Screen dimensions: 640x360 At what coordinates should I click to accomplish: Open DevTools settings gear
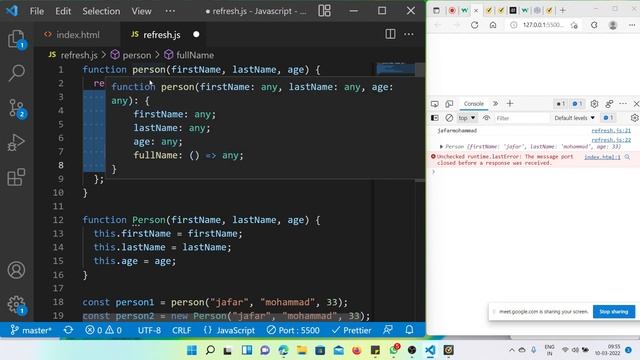pyautogui.click(x=594, y=104)
